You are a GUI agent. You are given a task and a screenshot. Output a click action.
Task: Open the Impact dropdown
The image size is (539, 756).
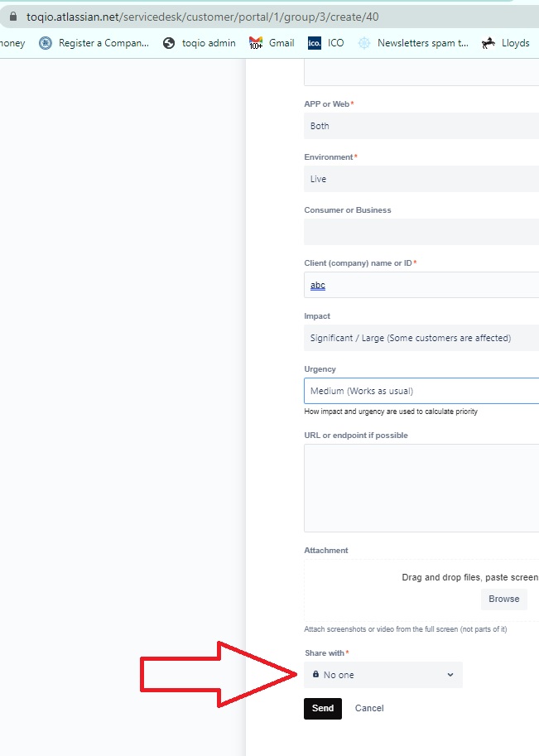421,338
